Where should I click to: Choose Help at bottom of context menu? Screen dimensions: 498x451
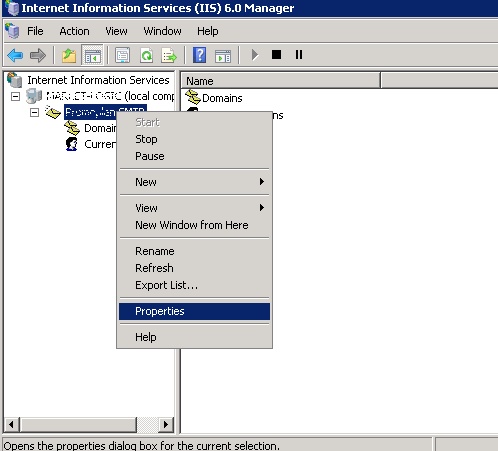[x=194, y=337]
